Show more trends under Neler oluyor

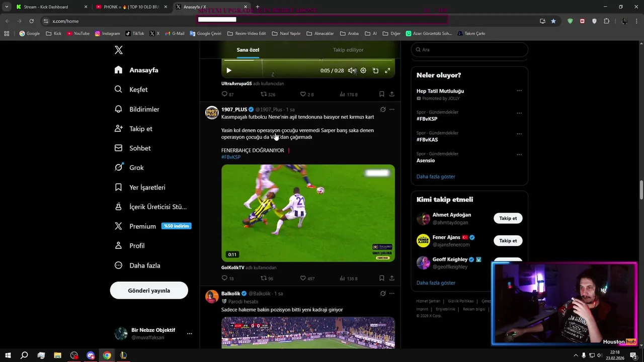click(x=436, y=176)
